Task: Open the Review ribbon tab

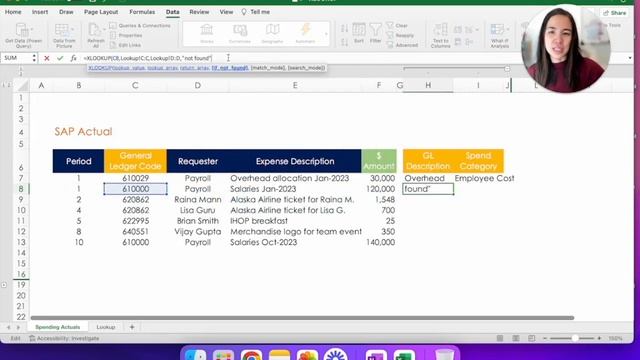Action: [x=199, y=12]
